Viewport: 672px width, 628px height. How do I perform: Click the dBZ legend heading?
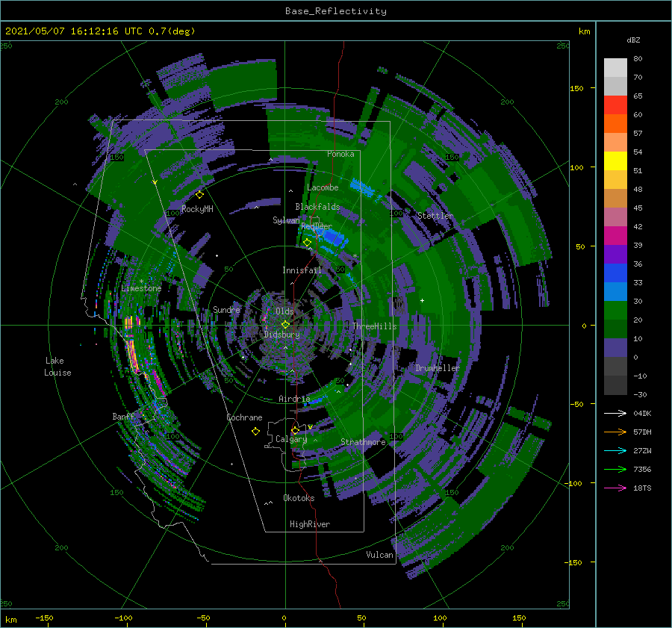[x=633, y=40]
